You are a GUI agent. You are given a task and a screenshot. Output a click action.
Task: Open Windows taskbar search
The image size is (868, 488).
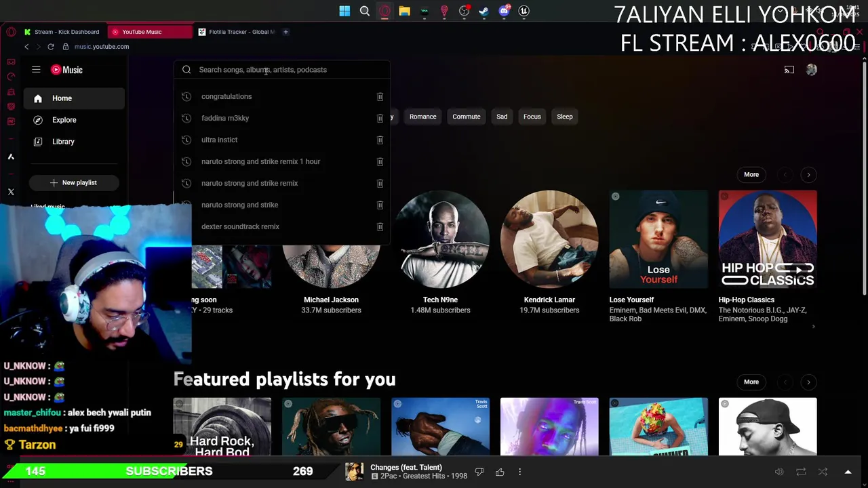pyautogui.click(x=365, y=11)
